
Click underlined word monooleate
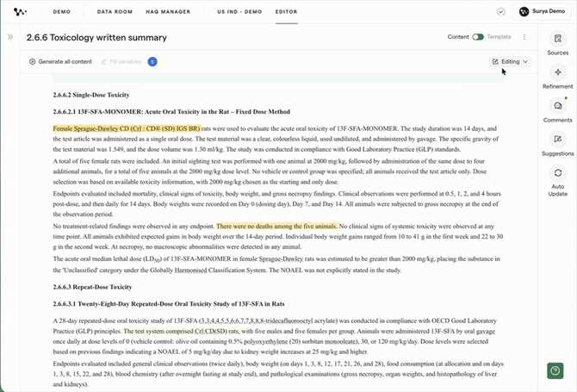(339, 341)
